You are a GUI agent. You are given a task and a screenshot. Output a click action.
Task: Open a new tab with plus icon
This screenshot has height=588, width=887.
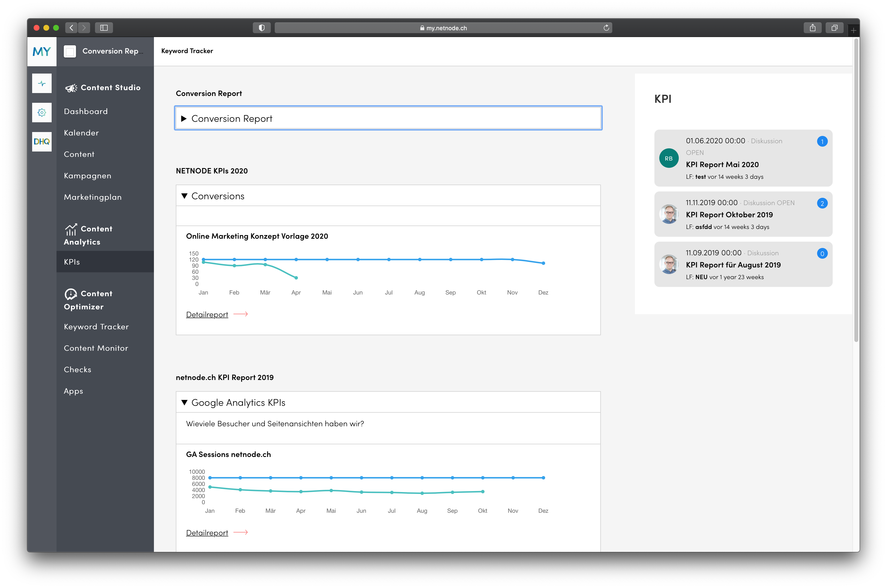coord(853,30)
